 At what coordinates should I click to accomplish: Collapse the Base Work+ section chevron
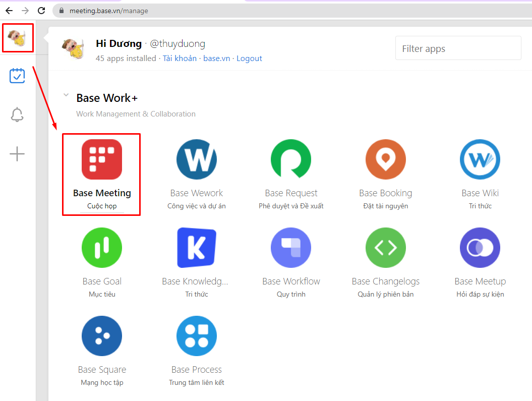coord(66,95)
